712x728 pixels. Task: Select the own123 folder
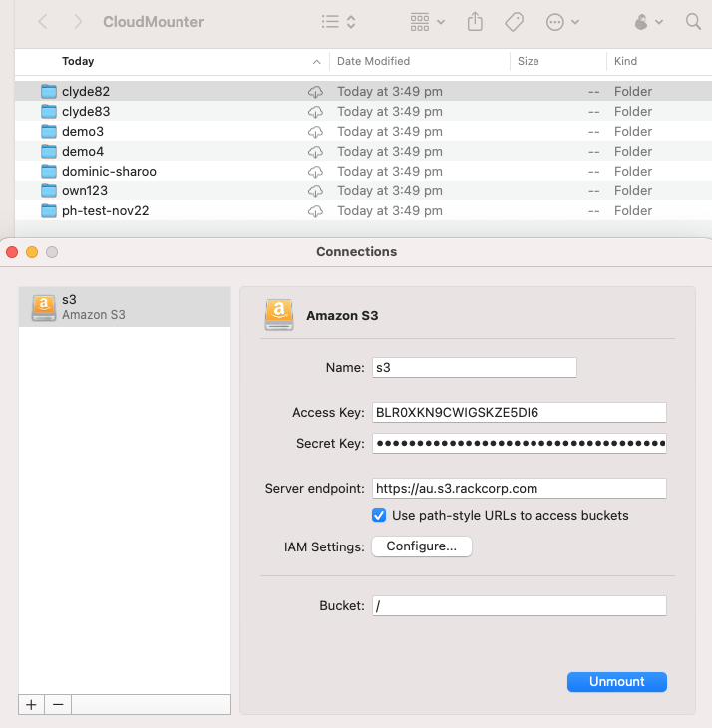click(363, 190)
